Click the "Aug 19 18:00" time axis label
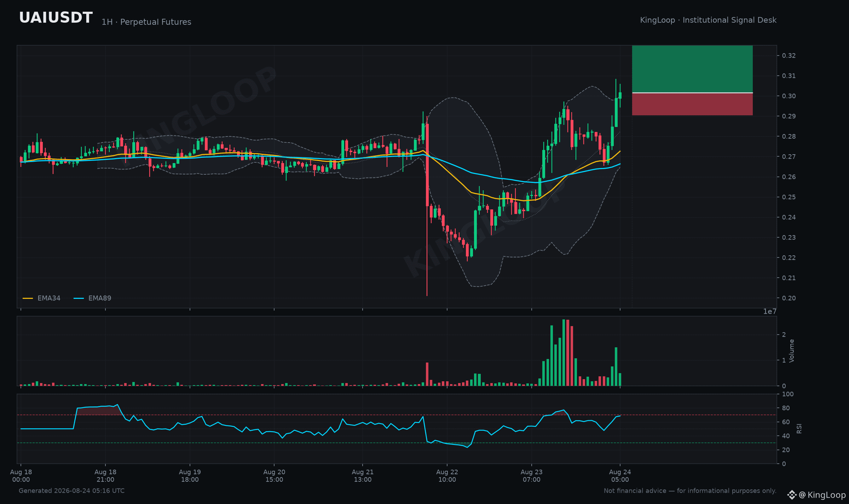Viewport: 849px width, 504px height. pyautogui.click(x=190, y=476)
